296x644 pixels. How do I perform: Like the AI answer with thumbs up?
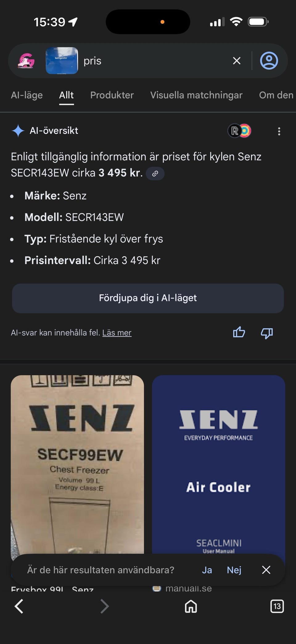coord(239,332)
